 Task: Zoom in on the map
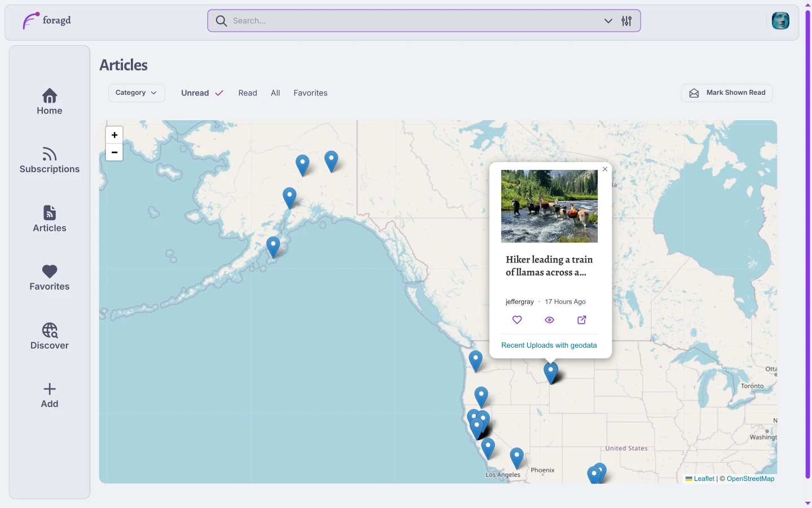[114, 135]
